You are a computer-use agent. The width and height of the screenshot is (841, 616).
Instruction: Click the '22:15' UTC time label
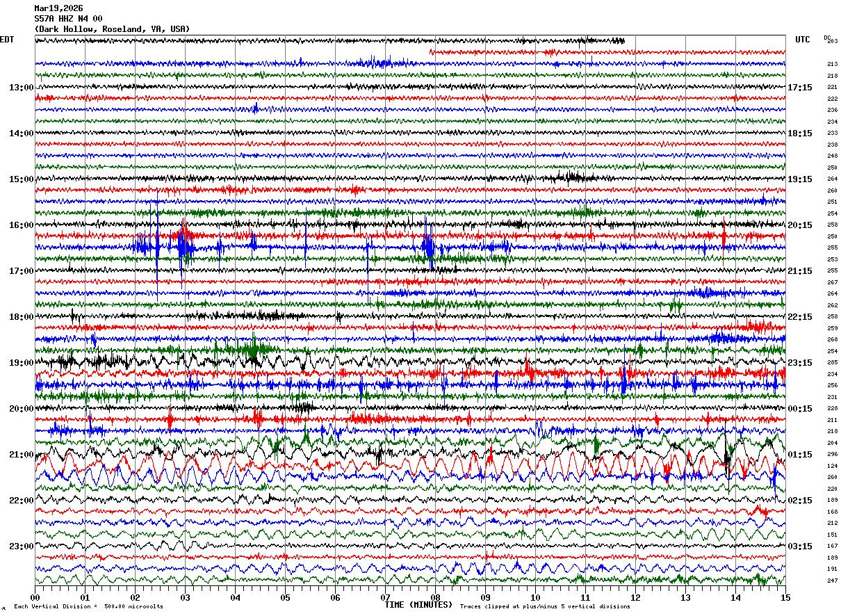click(800, 317)
